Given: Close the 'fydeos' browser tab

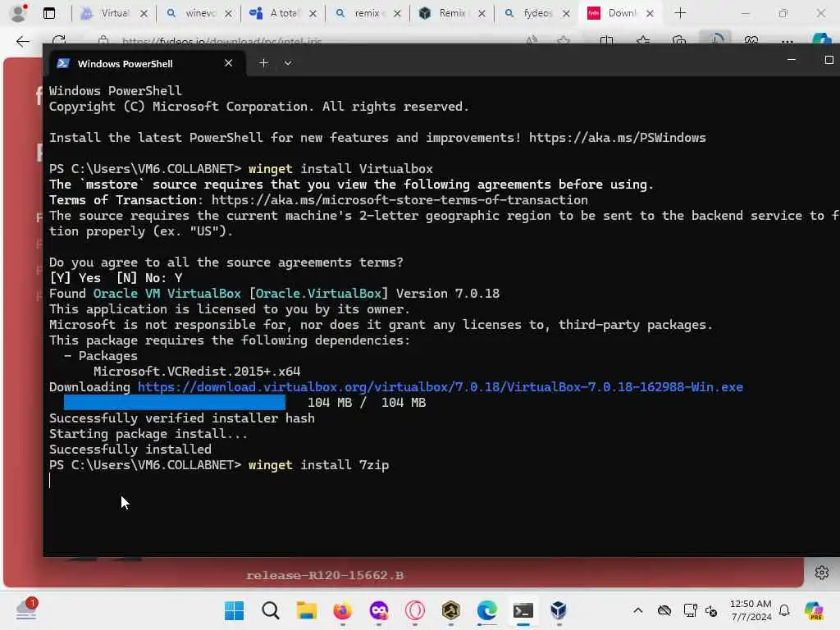Looking at the screenshot, I should click(566, 13).
